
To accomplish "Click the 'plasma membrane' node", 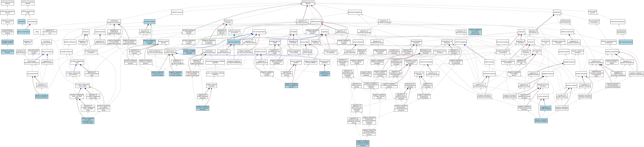I will (23, 32).
